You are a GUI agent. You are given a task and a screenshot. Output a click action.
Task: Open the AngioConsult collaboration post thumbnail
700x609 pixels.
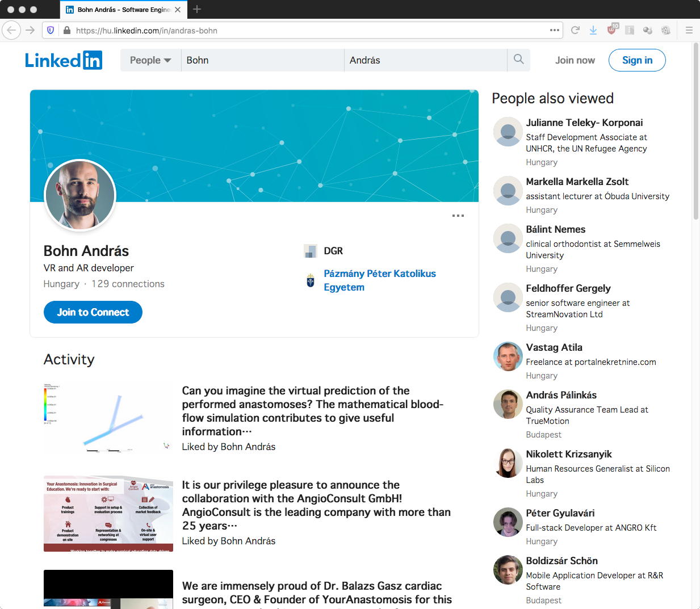[x=108, y=514]
